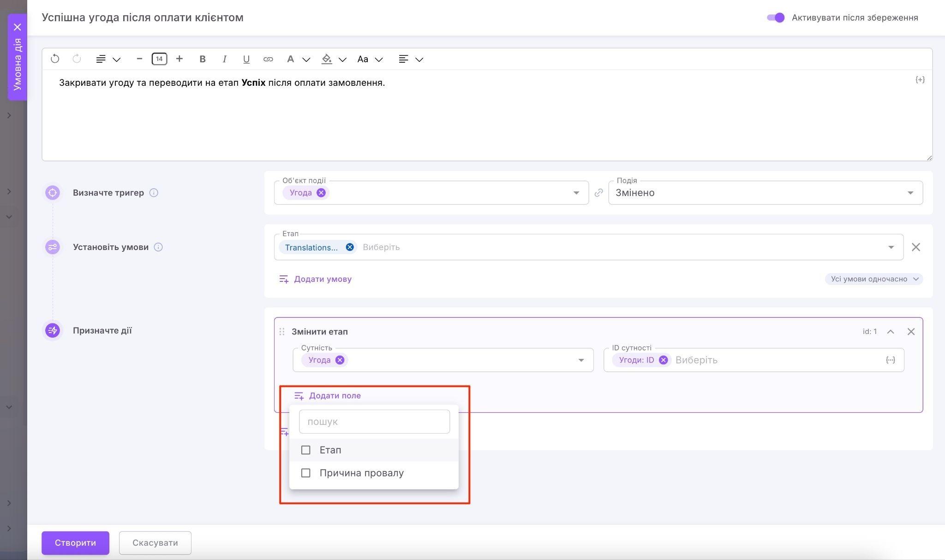
Task: Apply underline formatting
Action: tap(246, 59)
